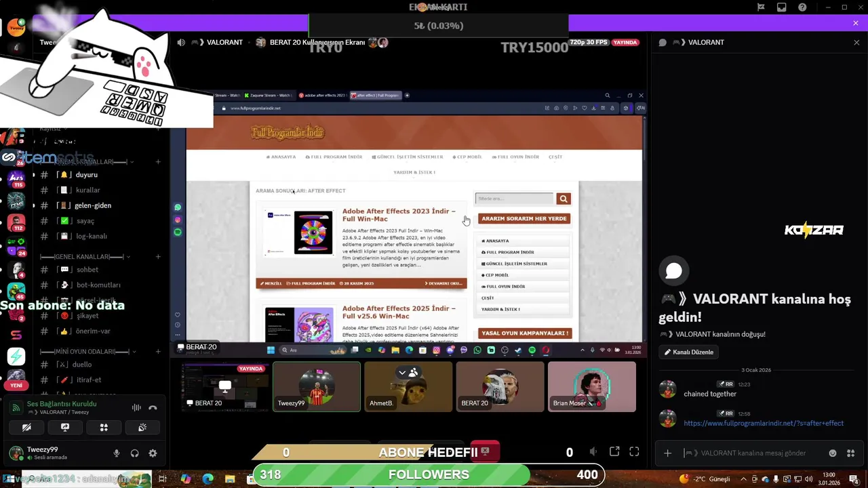868x488 pixels.
Task: Open Windows taskbar clock and date
Action: [x=829, y=479]
